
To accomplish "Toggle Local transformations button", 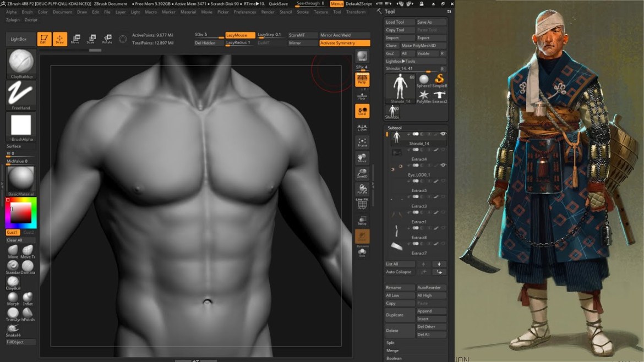I will [x=362, y=111].
